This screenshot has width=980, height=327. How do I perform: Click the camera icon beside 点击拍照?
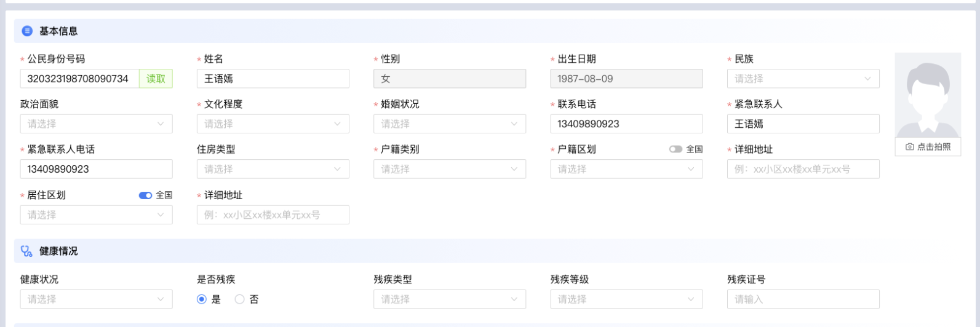[910, 147]
